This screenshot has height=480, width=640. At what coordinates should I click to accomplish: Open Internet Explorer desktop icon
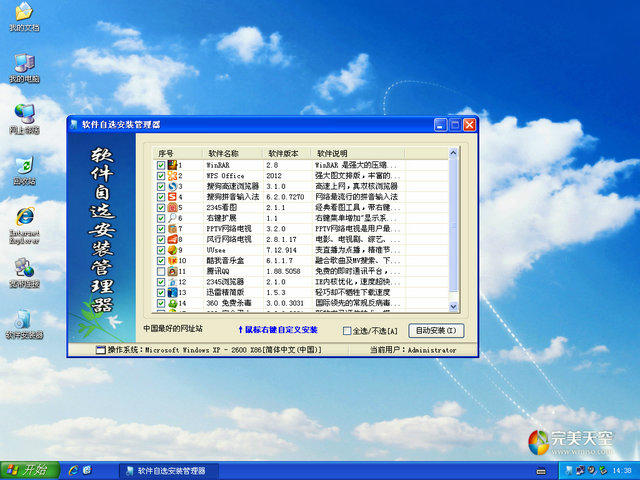coord(24,226)
